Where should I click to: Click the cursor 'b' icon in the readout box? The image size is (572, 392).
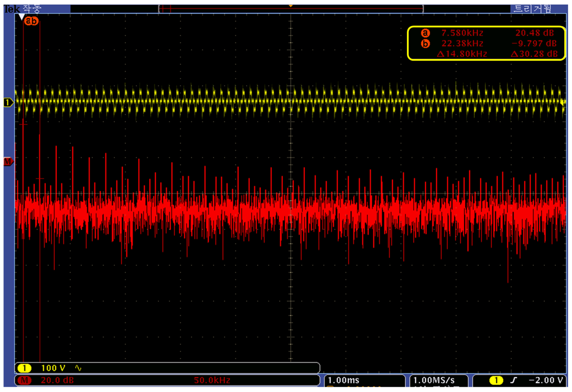(x=425, y=43)
